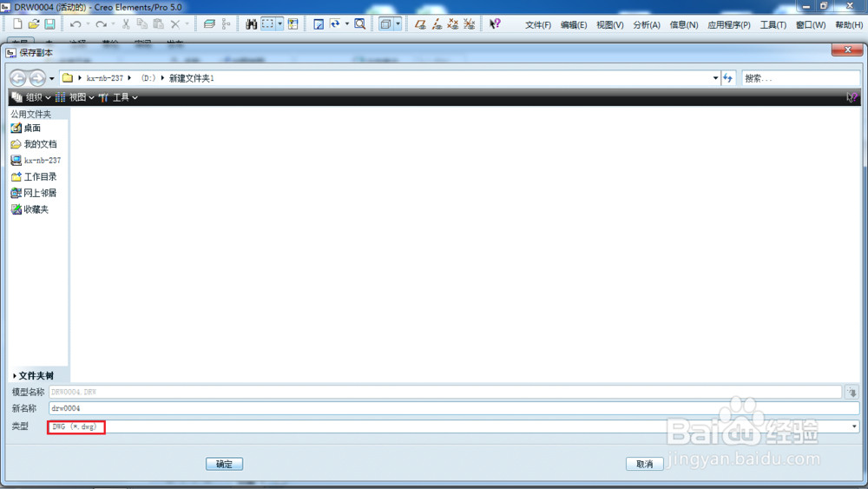Image resolution: width=868 pixels, height=489 pixels.
Task: Toggle datum plane display icon
Action: 420,23
